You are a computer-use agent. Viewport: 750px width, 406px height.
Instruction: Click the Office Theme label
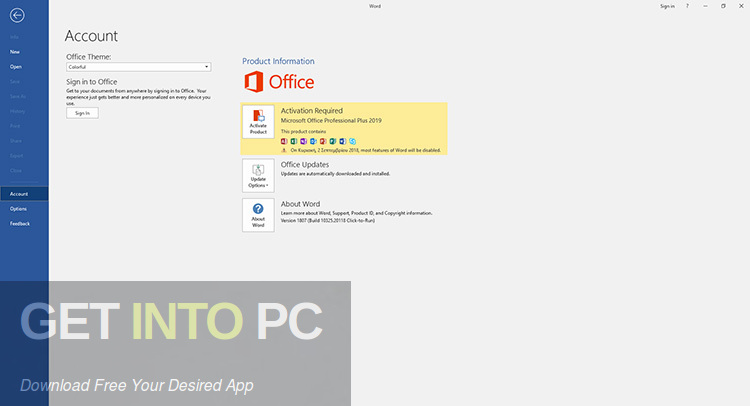click(x=88, y=56)
